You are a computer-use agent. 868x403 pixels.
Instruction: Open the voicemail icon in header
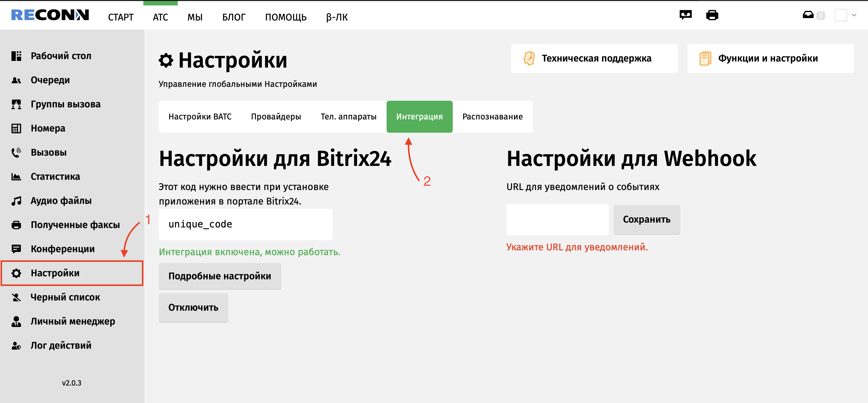(685, 15)
